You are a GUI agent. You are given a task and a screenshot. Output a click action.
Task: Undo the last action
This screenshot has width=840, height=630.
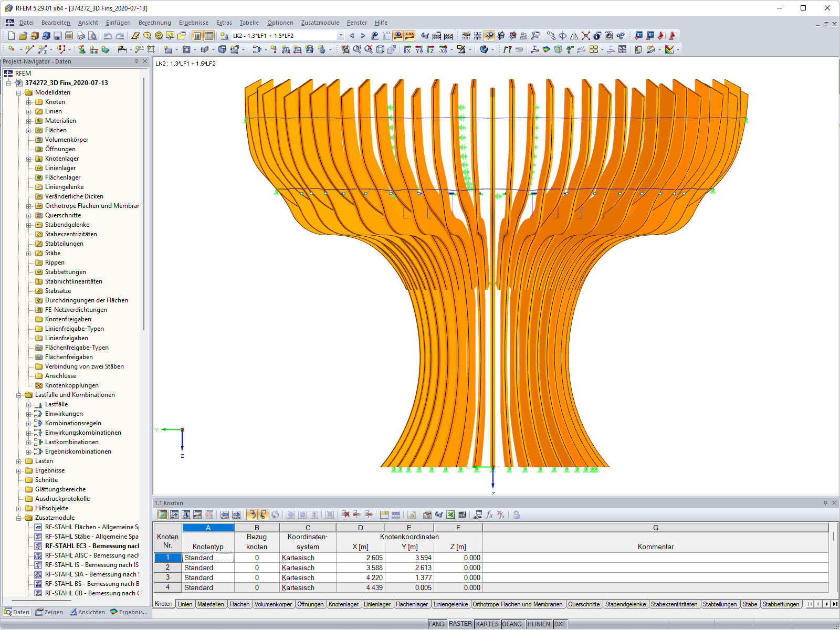tap(108, 36)
